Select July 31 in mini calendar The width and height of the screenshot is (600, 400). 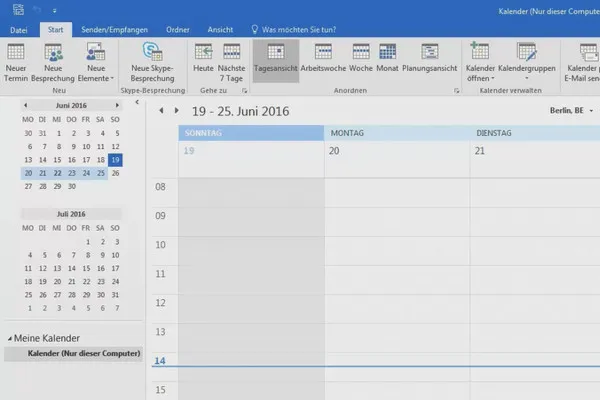(115, 295)
